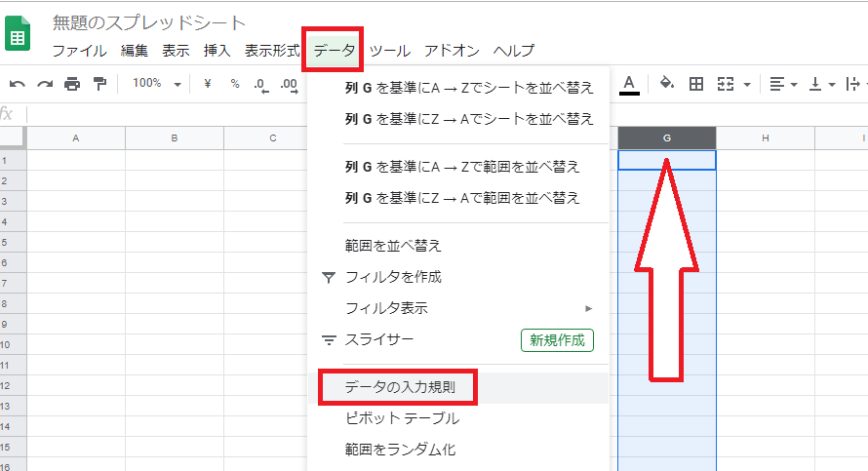Select row 10 header
This screenshot has width=868, height=471.
point(13,345)
